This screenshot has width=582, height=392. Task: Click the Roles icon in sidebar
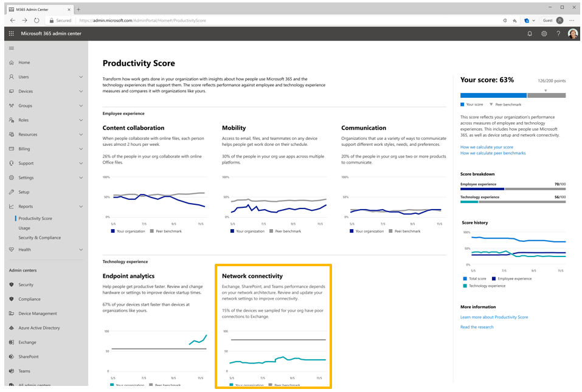[x=12, y=120]
